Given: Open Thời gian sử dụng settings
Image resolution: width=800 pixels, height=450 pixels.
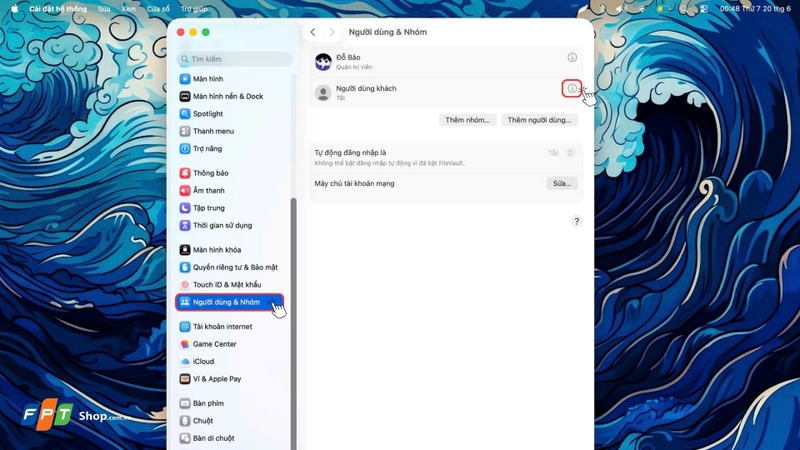Looking at the screenshot, I should pos(215,225).
